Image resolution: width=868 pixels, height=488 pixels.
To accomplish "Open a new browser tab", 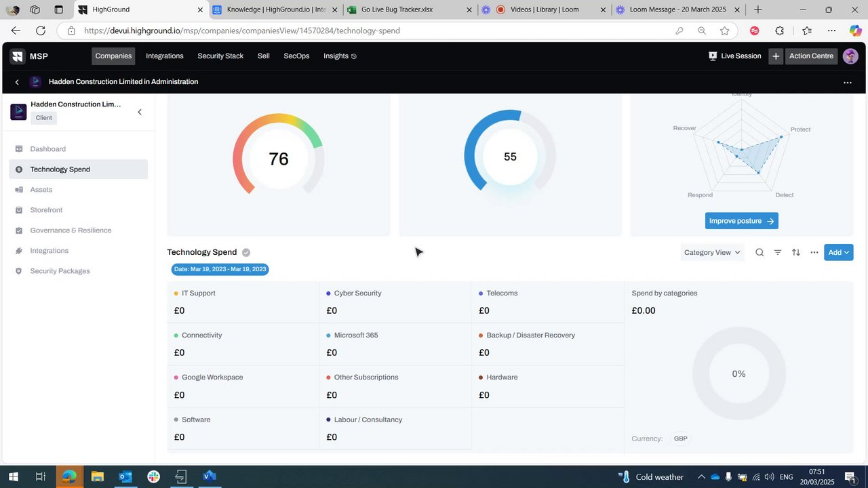I will [758, 9].
